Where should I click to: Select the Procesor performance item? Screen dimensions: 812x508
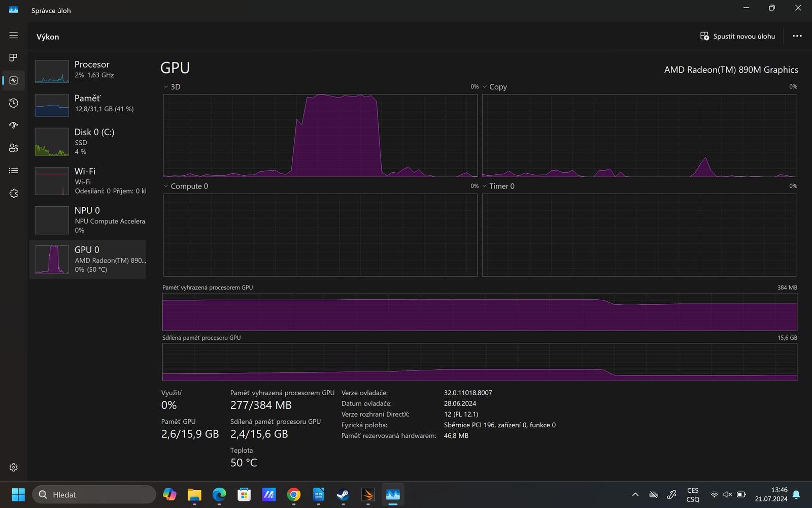[x=88, y=71]
